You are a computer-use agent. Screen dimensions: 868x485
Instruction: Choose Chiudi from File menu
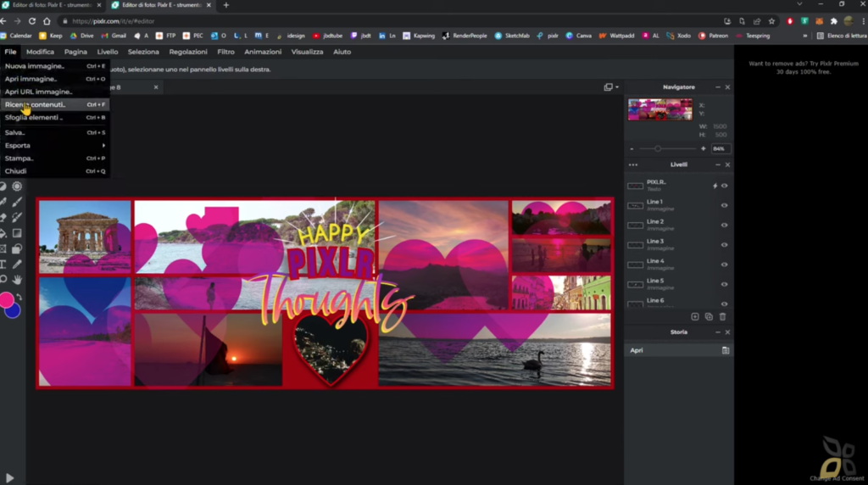55,171
